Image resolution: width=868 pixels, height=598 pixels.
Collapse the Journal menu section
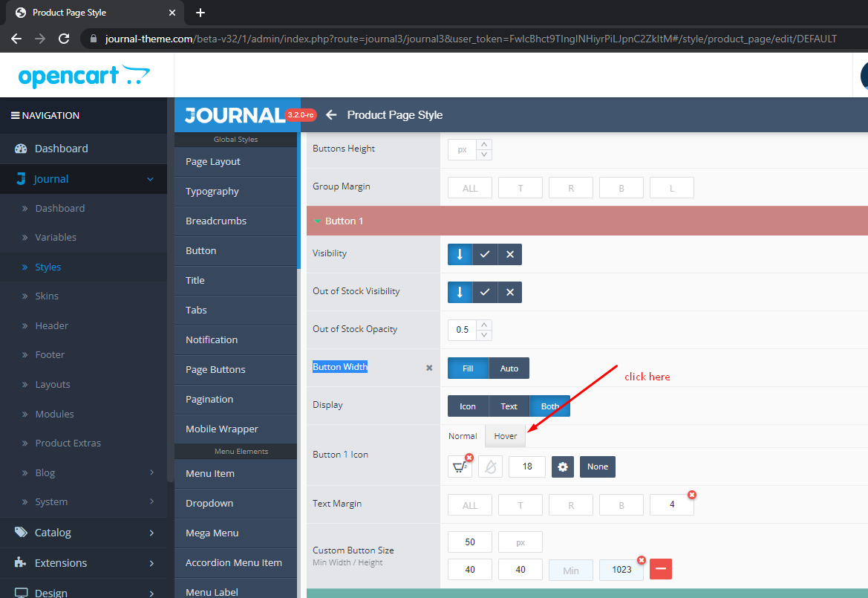[150, 179]
